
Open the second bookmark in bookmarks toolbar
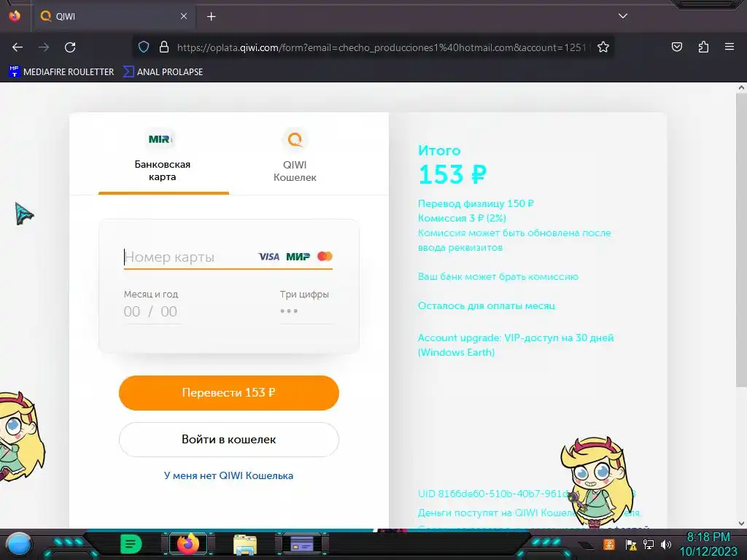coord(163,72)
